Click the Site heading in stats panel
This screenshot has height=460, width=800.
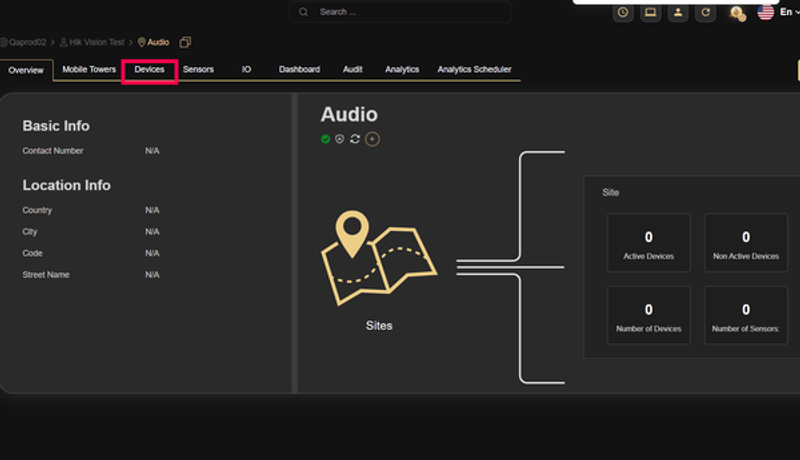(x=611, y=193)
